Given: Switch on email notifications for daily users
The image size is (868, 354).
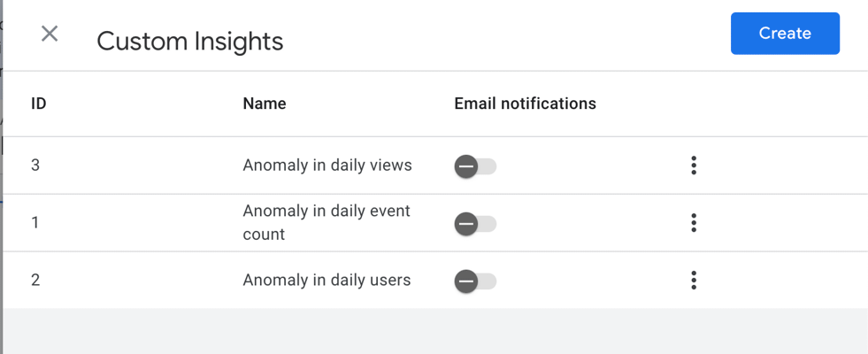Looking at the screenshot, I should tap(475, 281).
